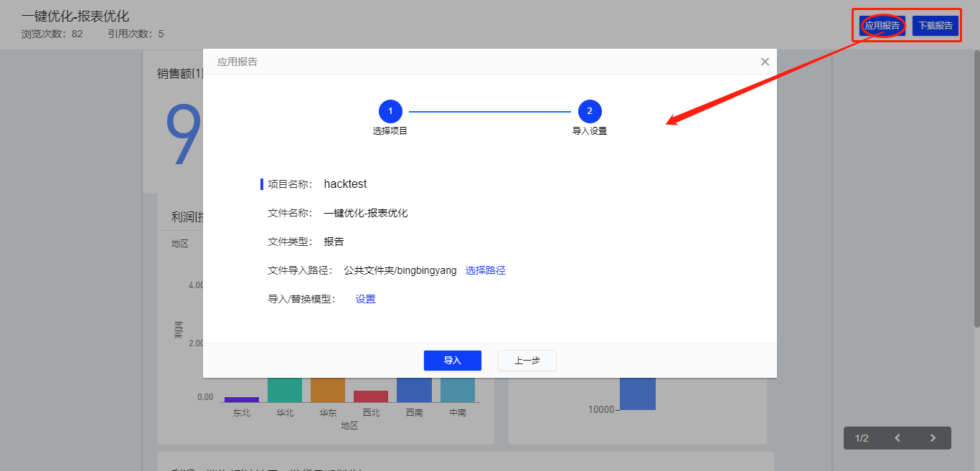
Task: Open the 设置 link for model import
Action: (x=366, y=299)
